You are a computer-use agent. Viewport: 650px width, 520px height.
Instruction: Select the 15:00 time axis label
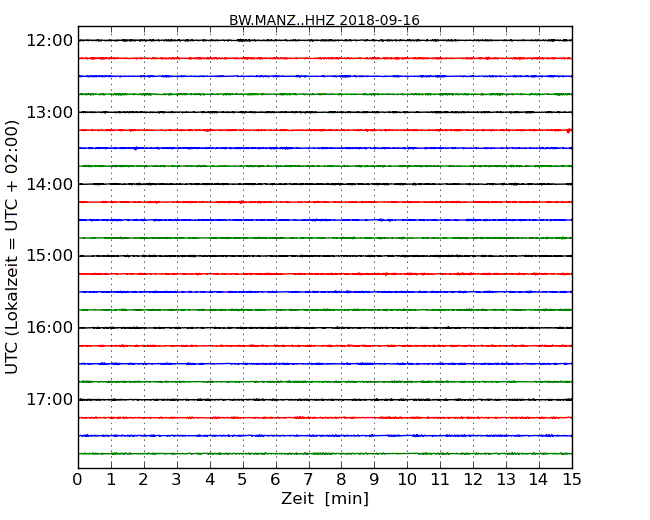[50, 256]
